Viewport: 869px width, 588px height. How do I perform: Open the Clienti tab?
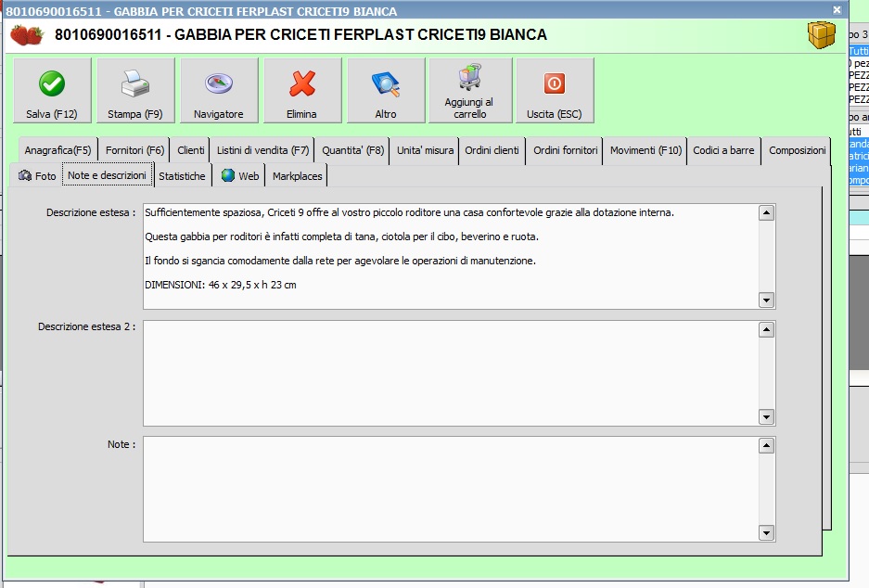click(191, 150)
